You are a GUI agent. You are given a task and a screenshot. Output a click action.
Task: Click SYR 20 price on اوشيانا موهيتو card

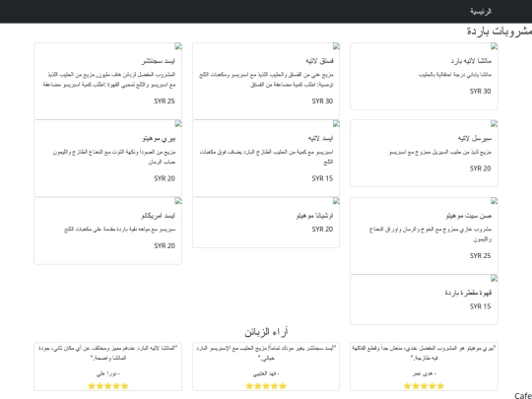[x=322, y=230]
